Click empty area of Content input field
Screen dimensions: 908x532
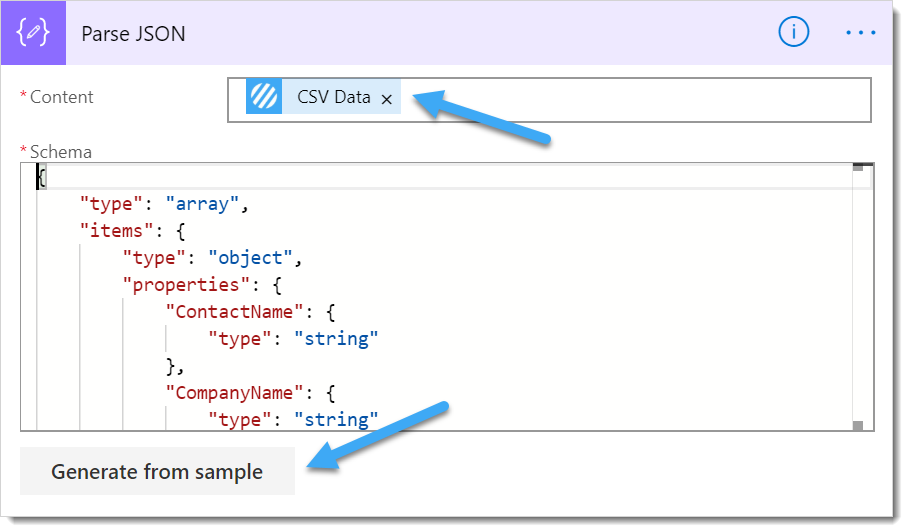coord(640,100)
